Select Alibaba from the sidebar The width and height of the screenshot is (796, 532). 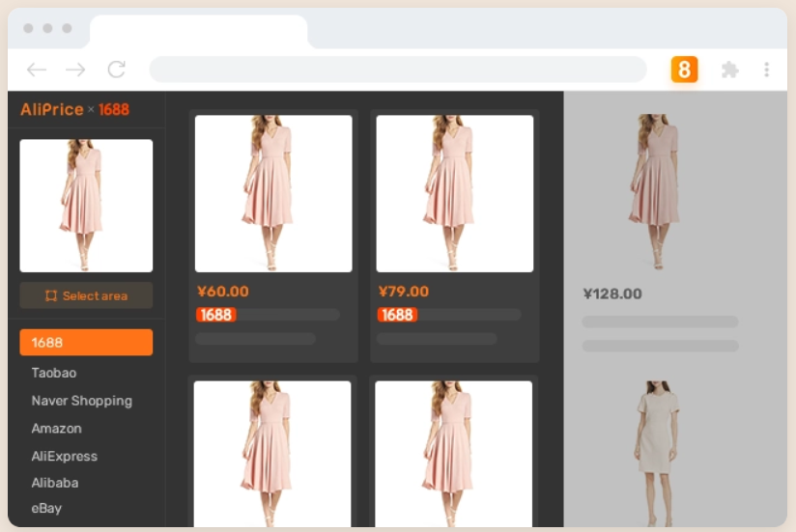click(x=55, y=483)
